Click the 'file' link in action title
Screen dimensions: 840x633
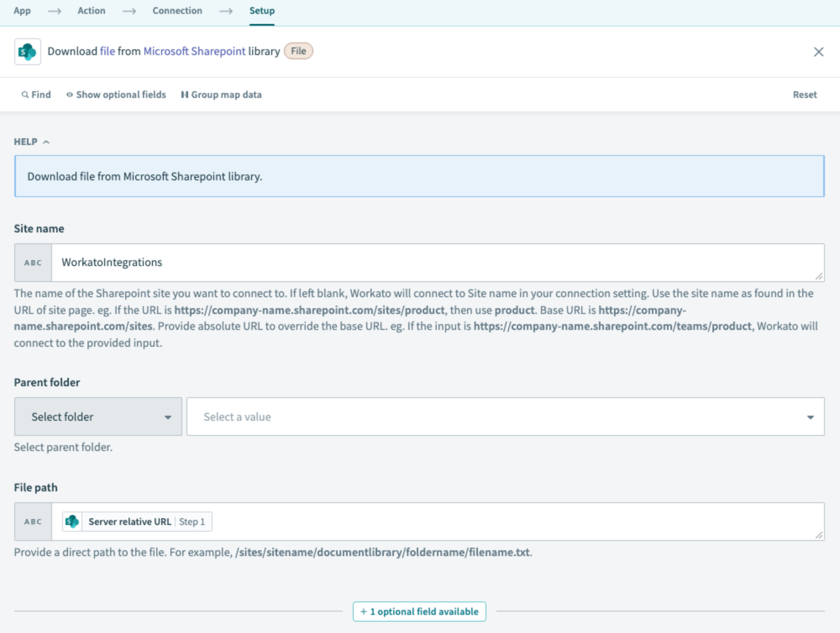pyautogui.click(x=108, y=51)
